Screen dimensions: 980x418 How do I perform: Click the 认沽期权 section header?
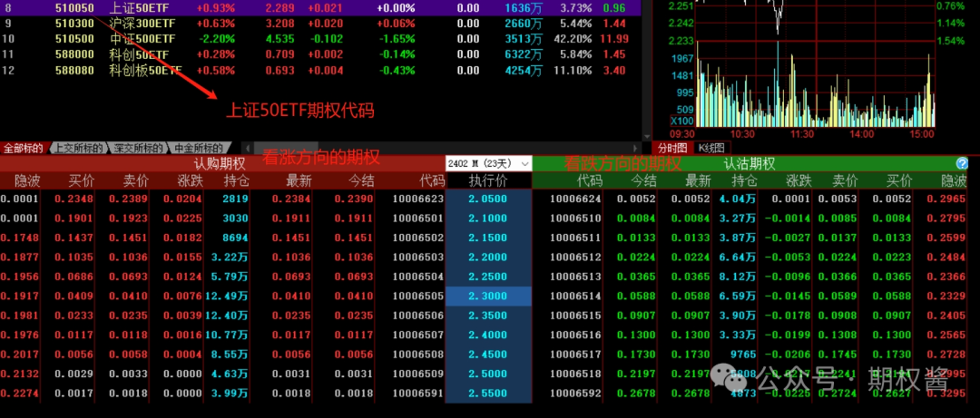coord(750,164)
